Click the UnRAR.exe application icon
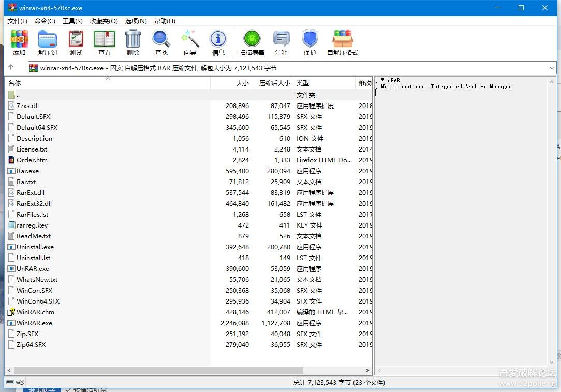The image size is (561, 392). point(11,268)
